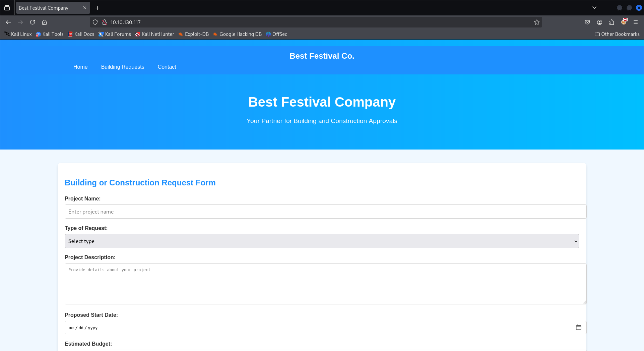Open the browser home page
Viewport: 644px width, 351px height.
point(44,22)
